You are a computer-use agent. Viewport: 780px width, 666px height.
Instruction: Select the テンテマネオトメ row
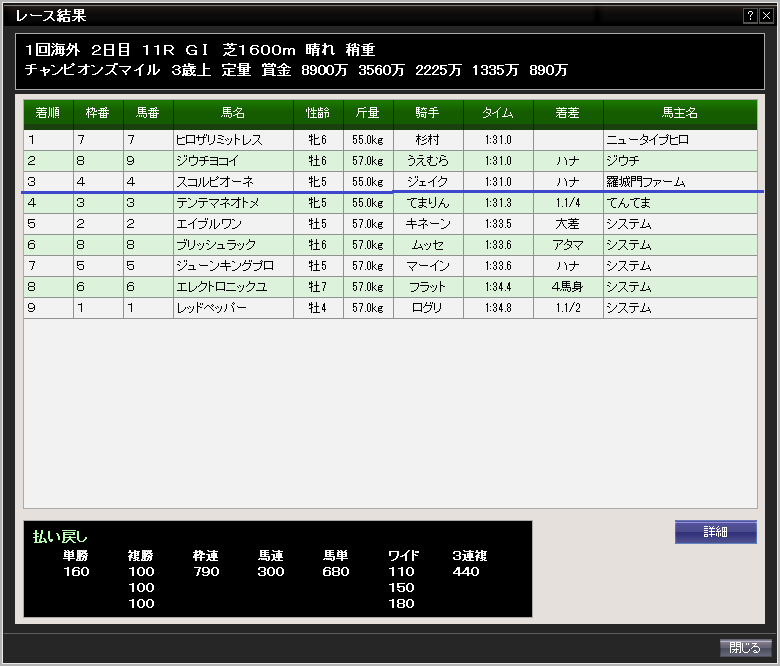pyautogui.click(x=217, y=203)
